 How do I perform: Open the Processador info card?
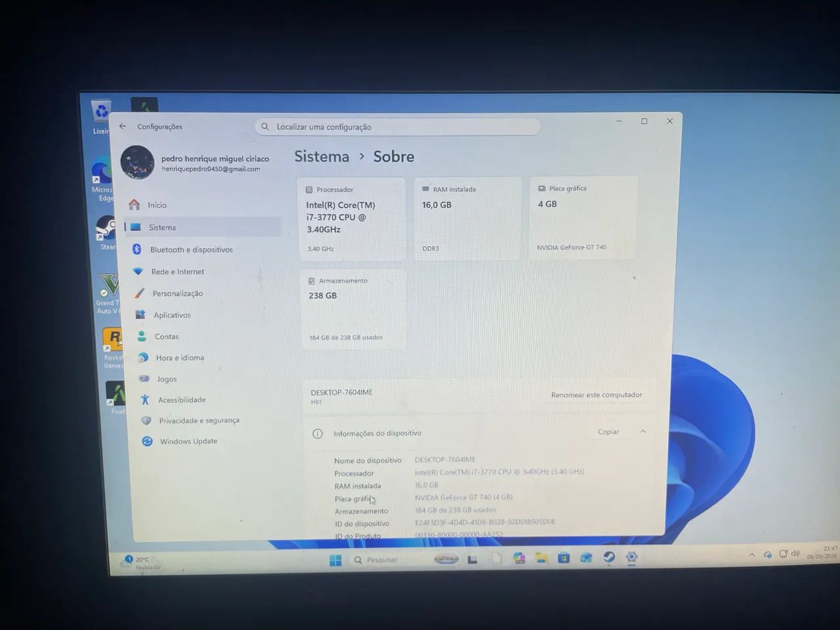pyautogui.click(x=352, y=219)
